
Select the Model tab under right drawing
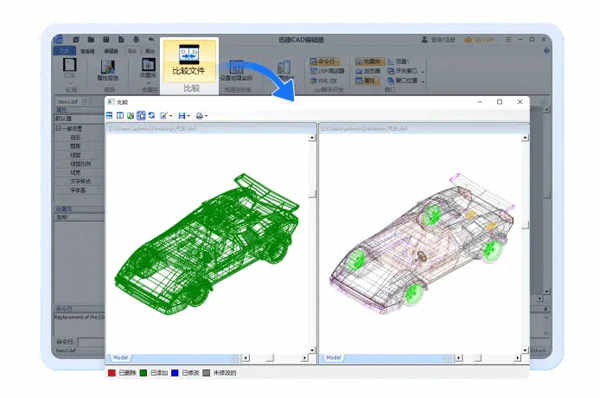coord(333,357)
